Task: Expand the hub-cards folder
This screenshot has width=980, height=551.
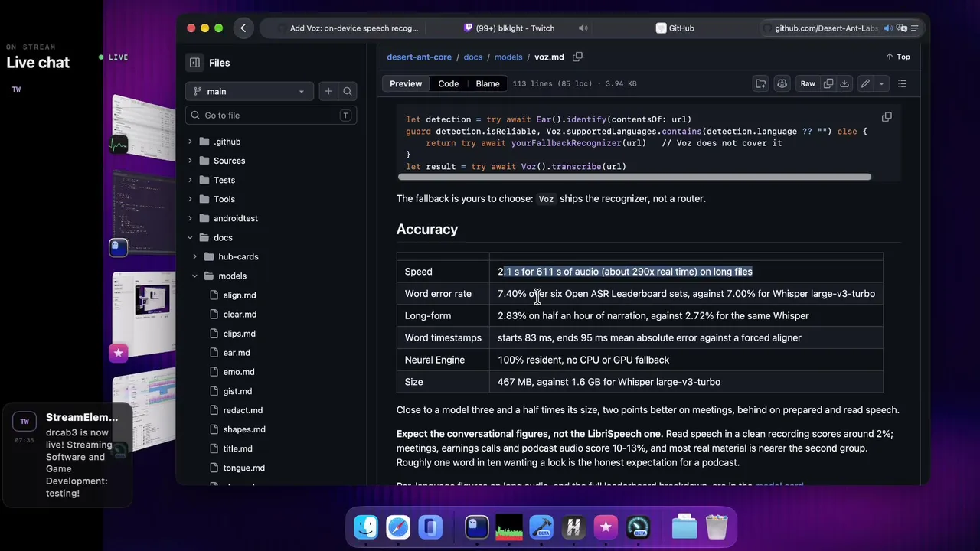Action: [x=194, y=256]
